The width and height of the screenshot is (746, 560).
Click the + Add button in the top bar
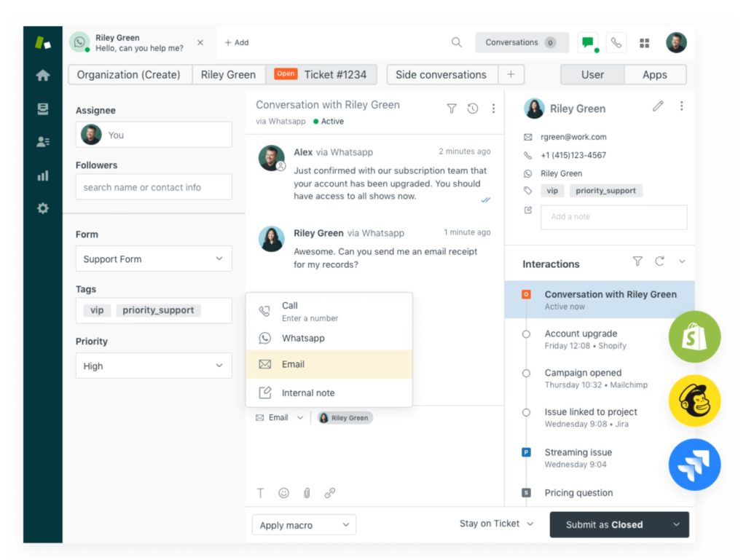tap(236, 42)
